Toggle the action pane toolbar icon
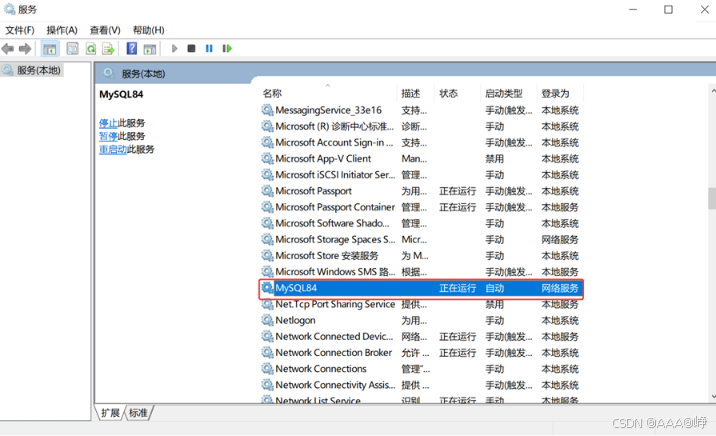716x436 pixels. pyautogui.click(x=150, y=48)
